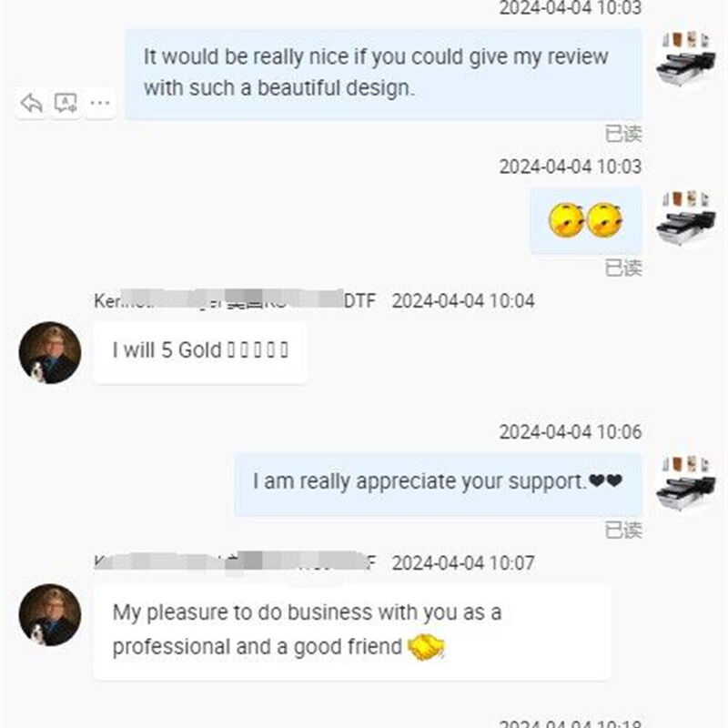The height and width of the screenshot is (728, 728).
Task: Click customer profile photo beside 5 Gold message
Action: pyautogui.click(x=50, y=352)
